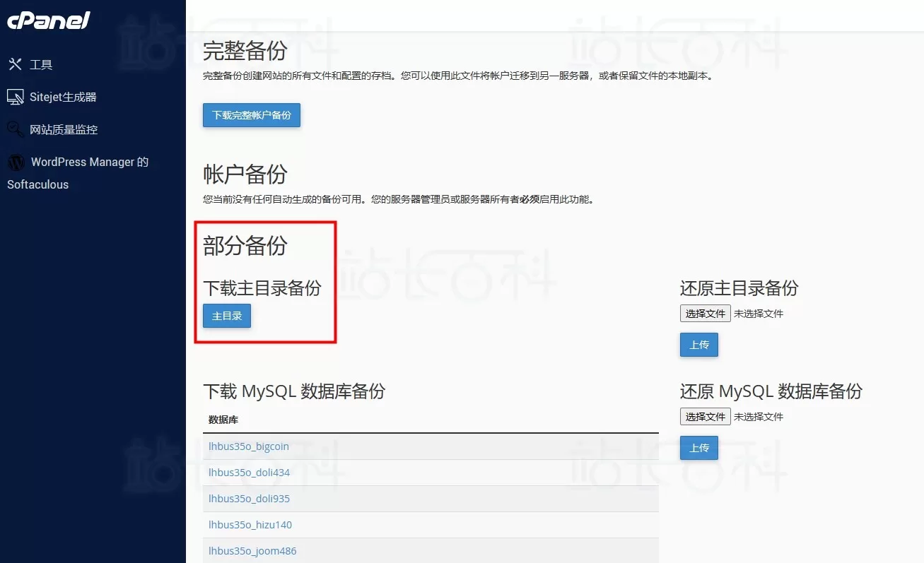924x563 pixels.
Task: Click 选择文件 for restoring home directory backup
Action: [x=705, y=313]
